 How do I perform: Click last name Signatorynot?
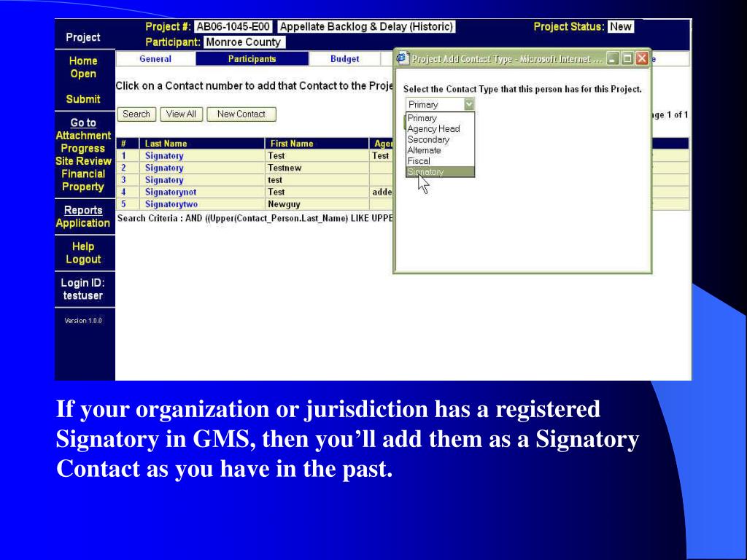[x=171, y=192]
